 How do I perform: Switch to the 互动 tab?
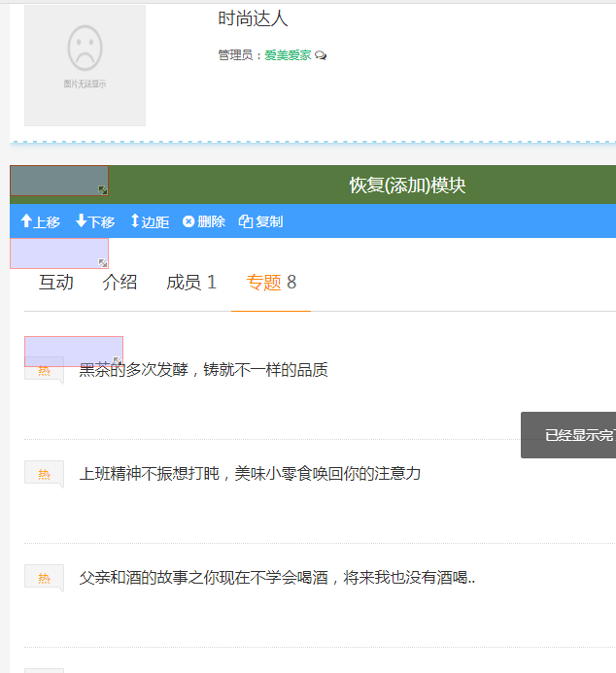pos(56,283)
